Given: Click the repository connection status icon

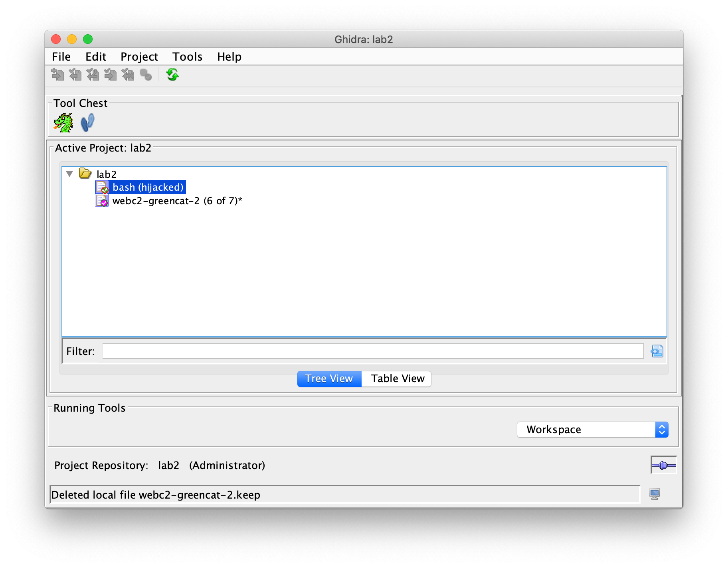Looking at the screenshot, I should tap(664, 465).
